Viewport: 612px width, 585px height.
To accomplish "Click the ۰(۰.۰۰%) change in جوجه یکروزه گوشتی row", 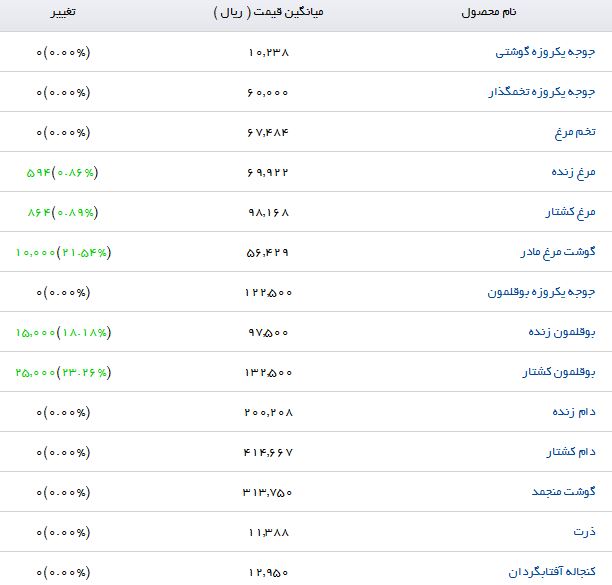I will click(x=63, y=52).
